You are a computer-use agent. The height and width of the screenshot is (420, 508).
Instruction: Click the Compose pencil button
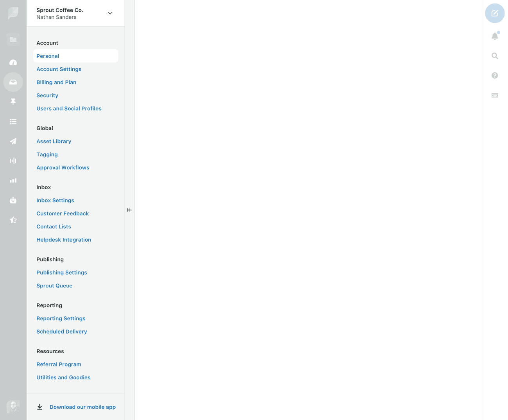coord(495,13)
